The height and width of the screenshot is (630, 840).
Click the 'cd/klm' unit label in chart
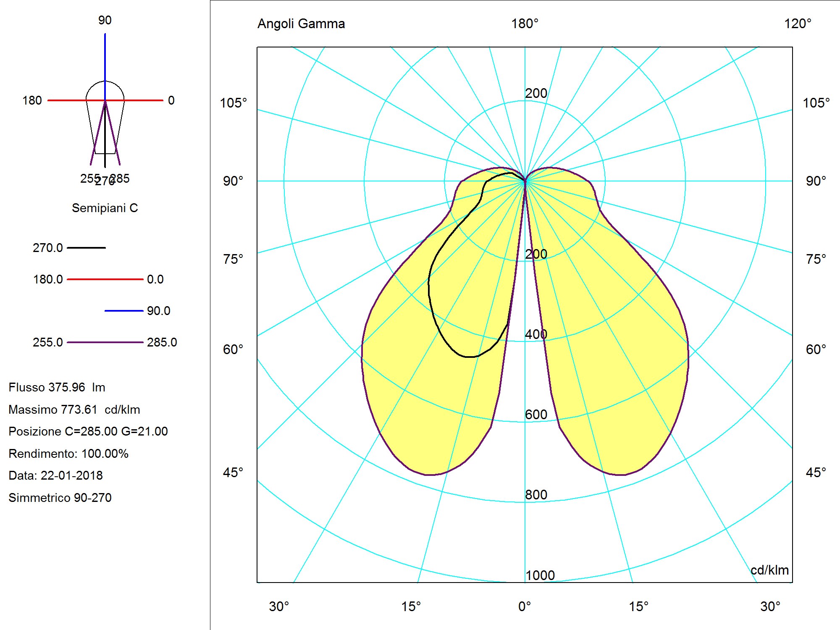coord(769,570)
